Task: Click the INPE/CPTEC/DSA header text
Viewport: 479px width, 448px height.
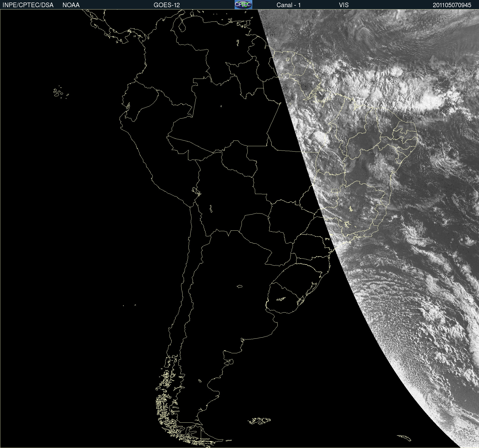Action: click(x=28, y=5)
